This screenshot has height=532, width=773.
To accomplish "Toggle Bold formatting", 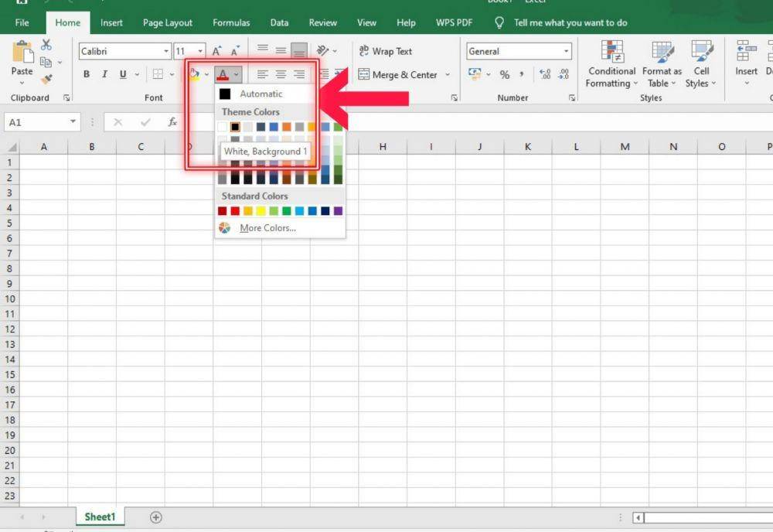I will click(87, 74).
